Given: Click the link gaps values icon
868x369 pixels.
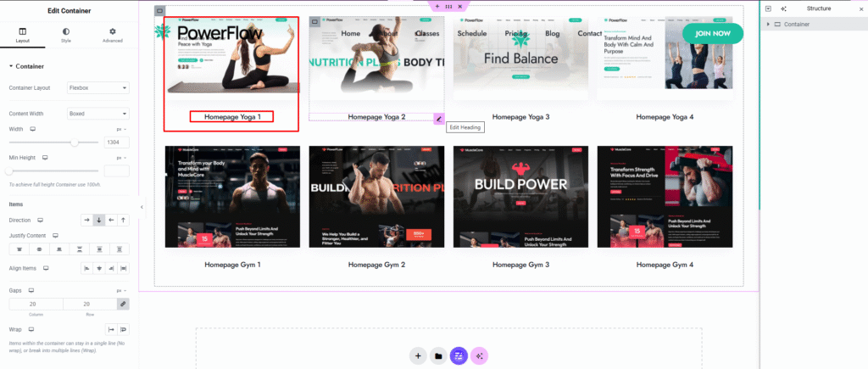Looking at the screenshot, I should [123, 304].
